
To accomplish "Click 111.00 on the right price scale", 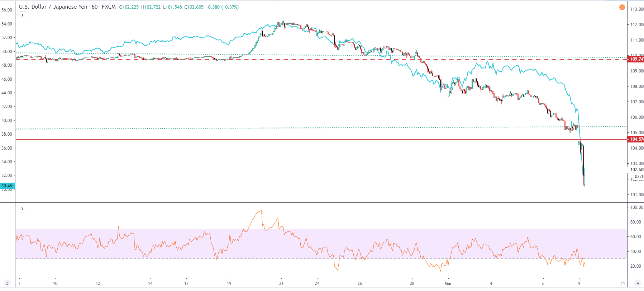I will point(637,40).
